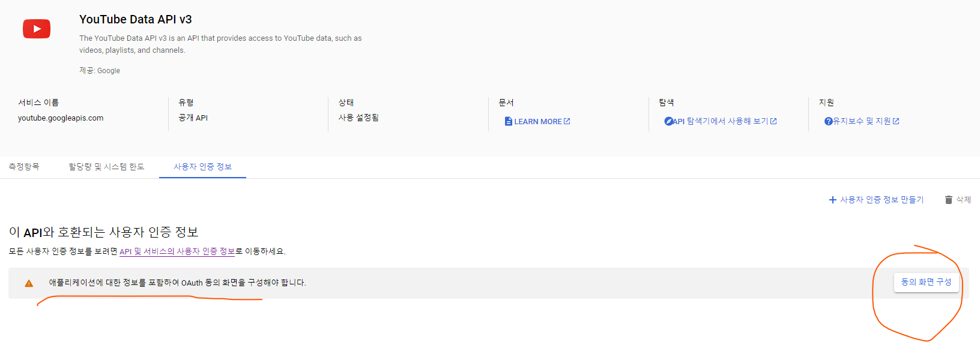Click the youtube.googleapis.com service name
The height and width of the screenshot is (342, 980).
point(61,118)
